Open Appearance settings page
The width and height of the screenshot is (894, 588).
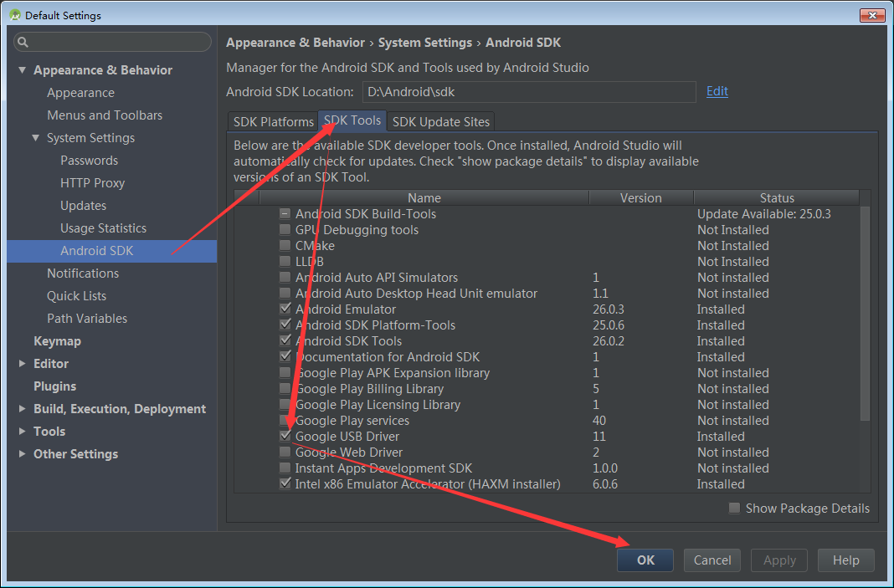click(x=80, y=93)
